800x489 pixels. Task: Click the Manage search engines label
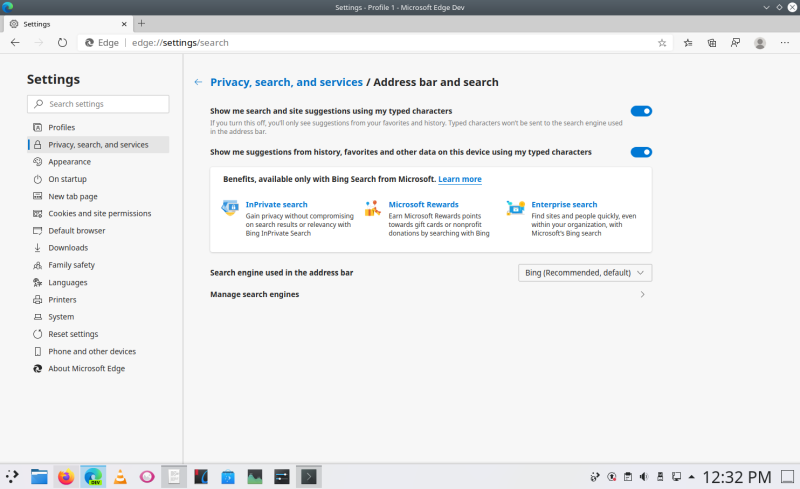(x=255, y=295)
